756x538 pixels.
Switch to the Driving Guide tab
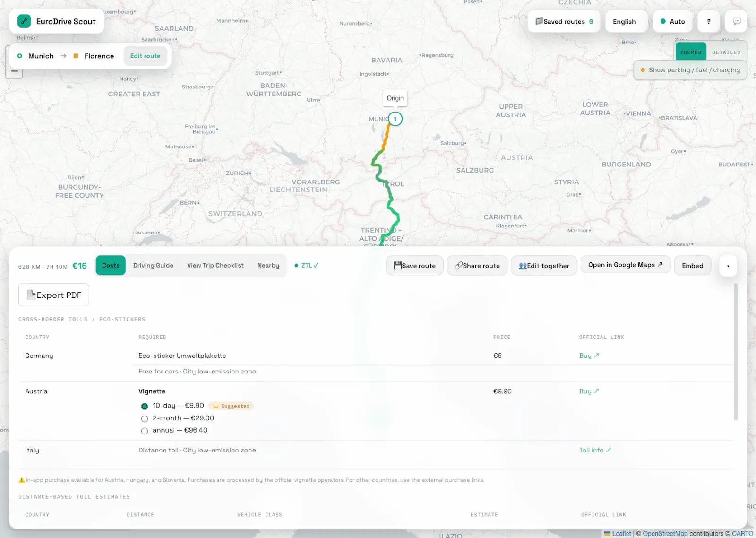(153, 265)
